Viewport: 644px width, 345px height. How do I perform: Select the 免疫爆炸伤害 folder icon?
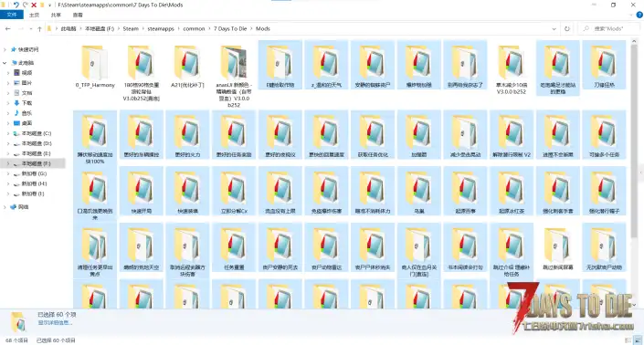[326, 189]
